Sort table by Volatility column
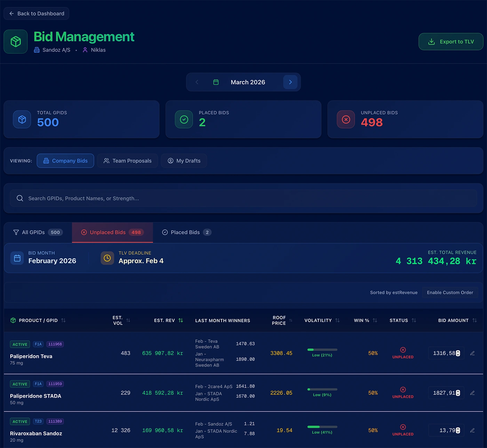 337,320
